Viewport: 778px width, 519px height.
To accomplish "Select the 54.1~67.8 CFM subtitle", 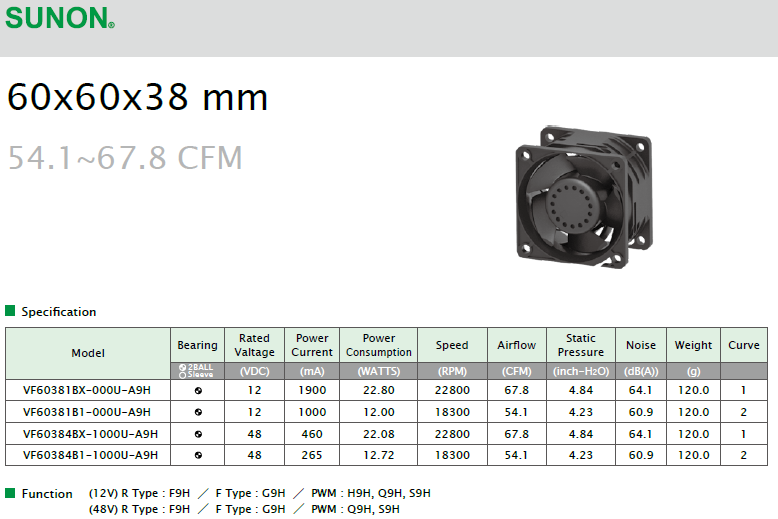I will 125,158.
